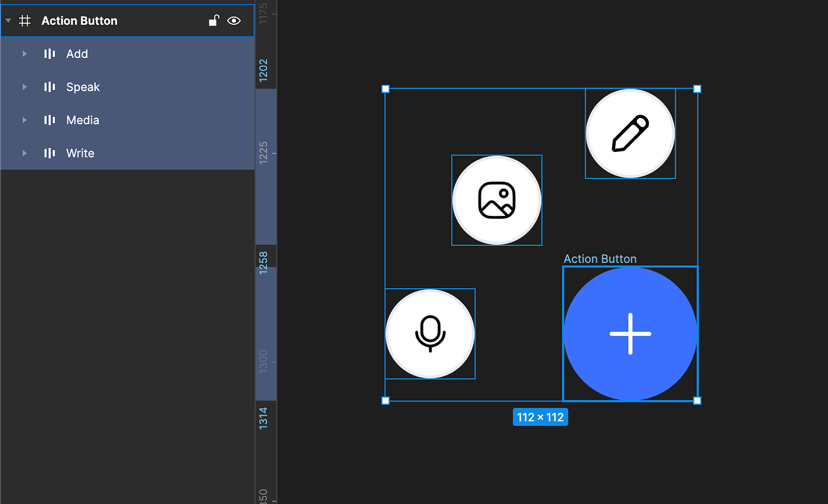
Task: Select the Media variant's image icon button
Action: pos(497,200)
